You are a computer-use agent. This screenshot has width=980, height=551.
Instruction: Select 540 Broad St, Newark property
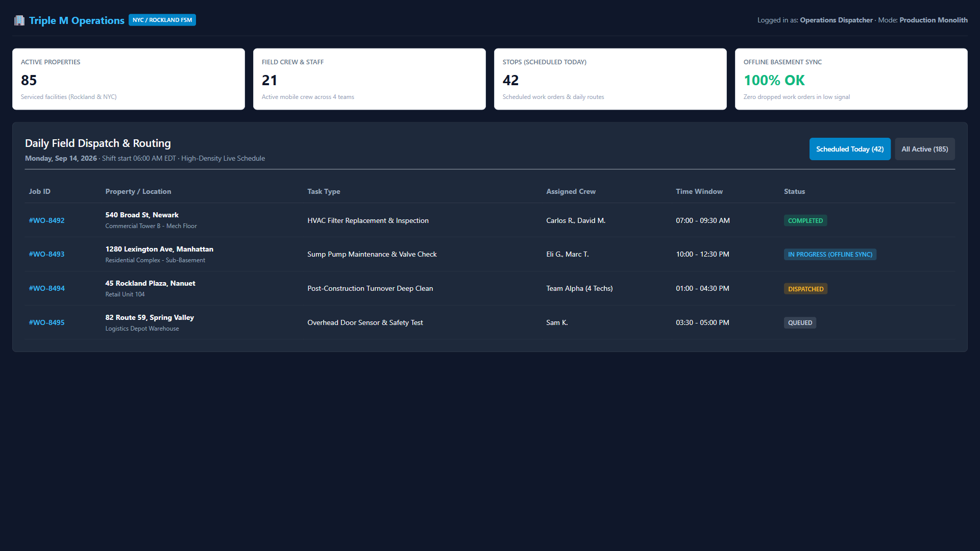click(x=142, y=215)
